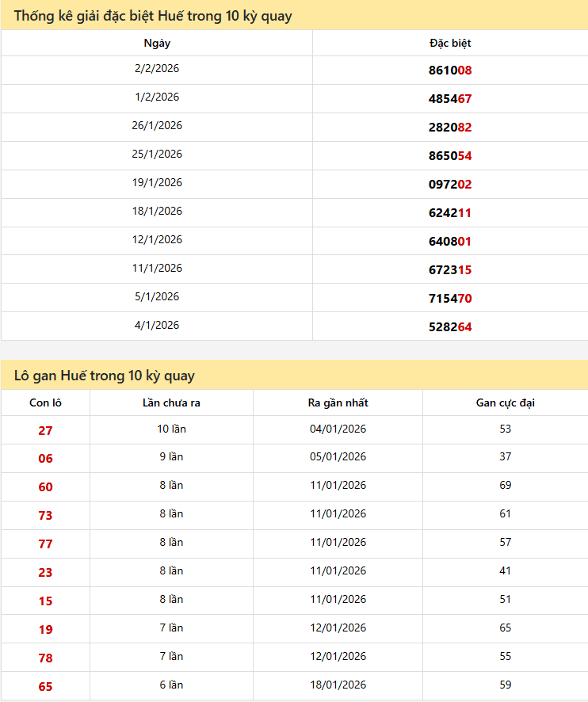The height and width of the screenshot is (702, 588).
Task: Click lô number 73 in table
Action: 45,516
